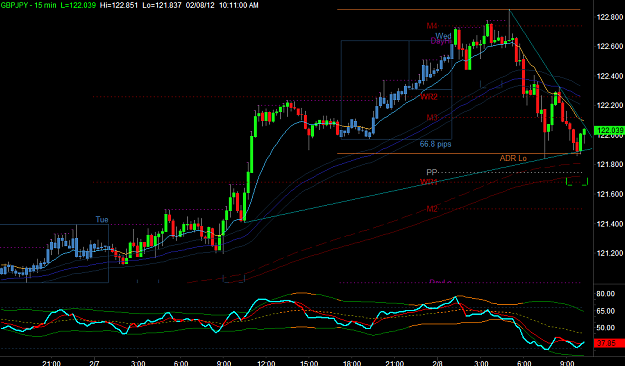Click the PP pivot point label
The width and height of the screenshot is (625, 366).
point(432,172)
